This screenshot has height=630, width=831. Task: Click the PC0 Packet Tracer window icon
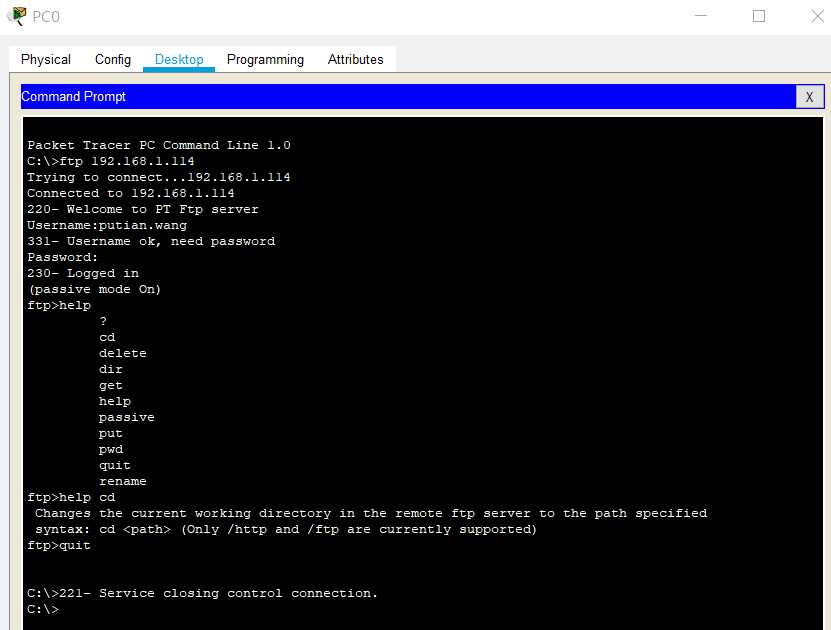pyautogui.click(x=17, y=16)
